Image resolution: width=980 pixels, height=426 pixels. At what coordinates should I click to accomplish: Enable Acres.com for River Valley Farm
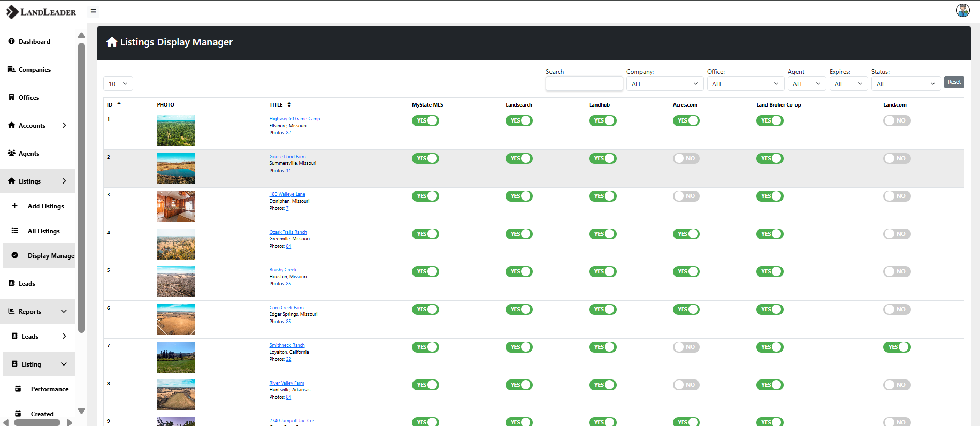(686, 385)
